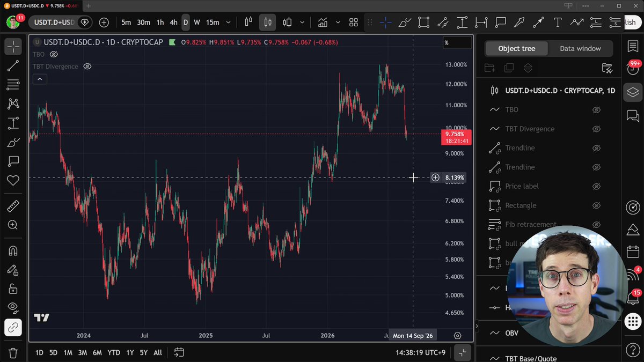Select the hollow candles chart style icon
Viewport: 644px width, 362px height.
tap(287, 23)
